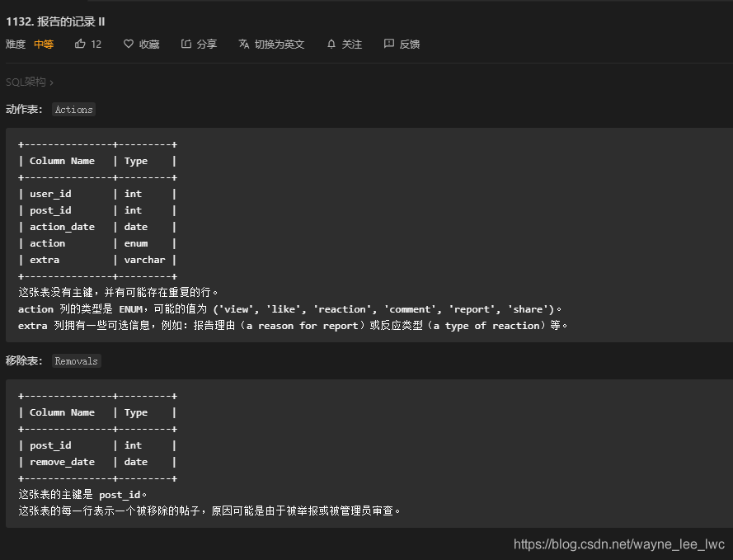Screen dimensions: 733x560
Task: Click the action_date row in Actions schema
Action: click(97, 227)
